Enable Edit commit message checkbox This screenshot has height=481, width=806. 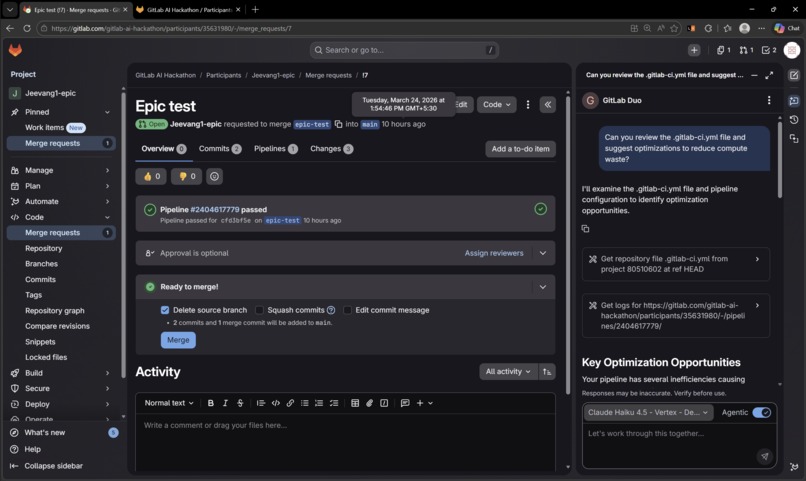pyautogui.click(x=347, y=310)
